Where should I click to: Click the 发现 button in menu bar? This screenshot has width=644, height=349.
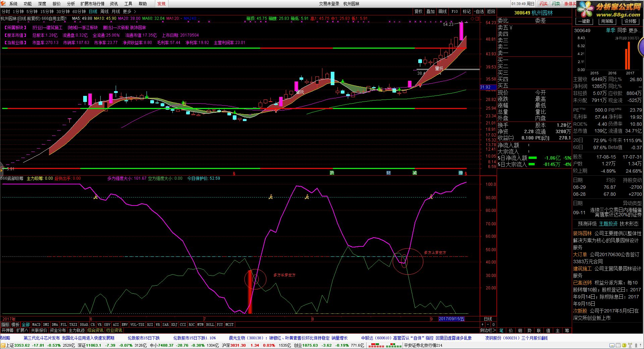(x=161, y=4)
